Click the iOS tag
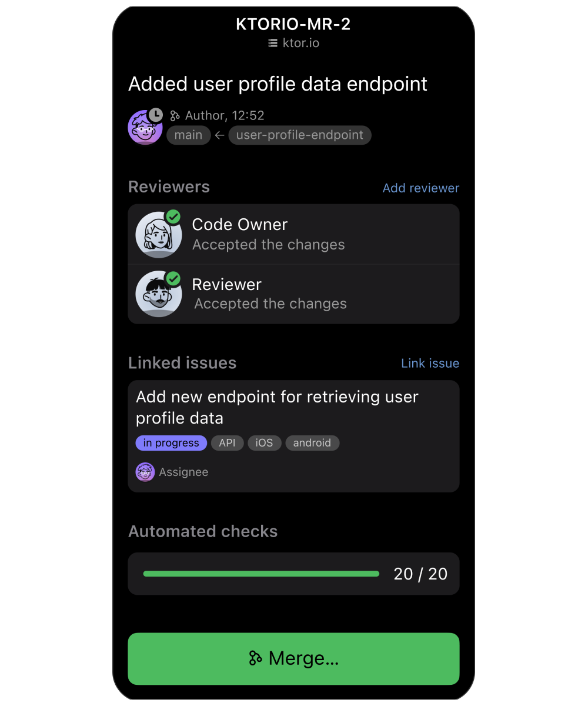 click(265, 443)
